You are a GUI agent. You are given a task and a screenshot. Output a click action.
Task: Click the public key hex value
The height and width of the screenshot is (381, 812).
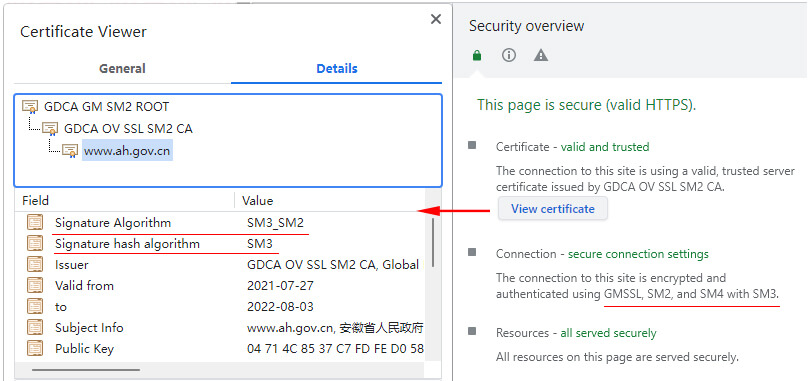click(335, 349)
